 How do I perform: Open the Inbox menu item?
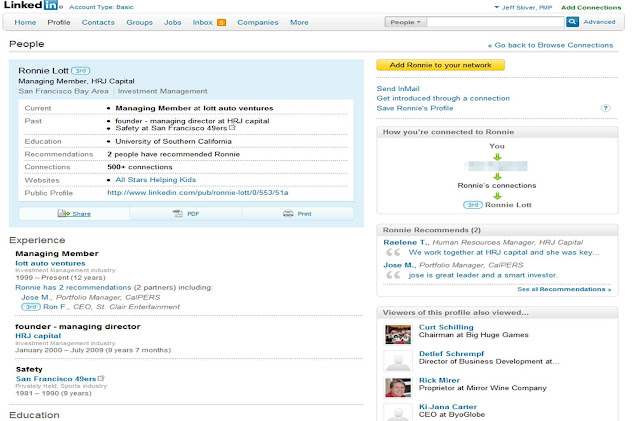coord(203,22)
